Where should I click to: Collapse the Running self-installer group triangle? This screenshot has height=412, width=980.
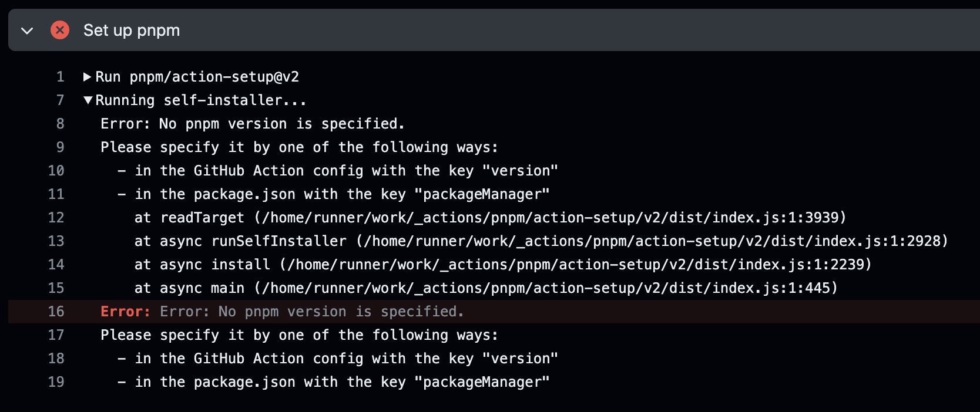tap(88, 100)
